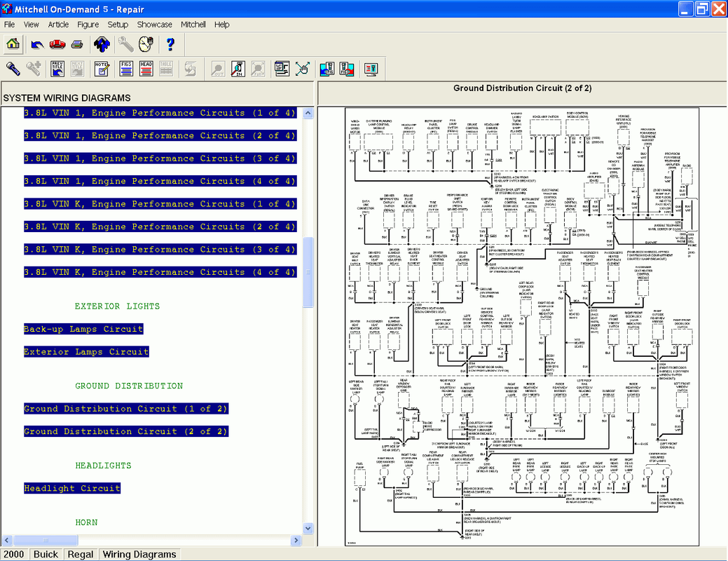Screen dimensions: 728x561
Task: Click the Home icon in toolbar
Action: [13, 44]
